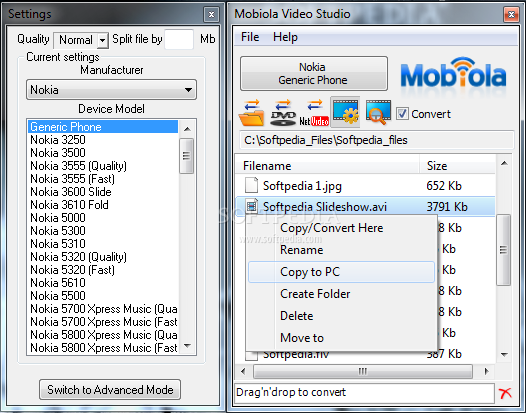
Task: Click the Split file by input field
Action: [x=179, y=40]
